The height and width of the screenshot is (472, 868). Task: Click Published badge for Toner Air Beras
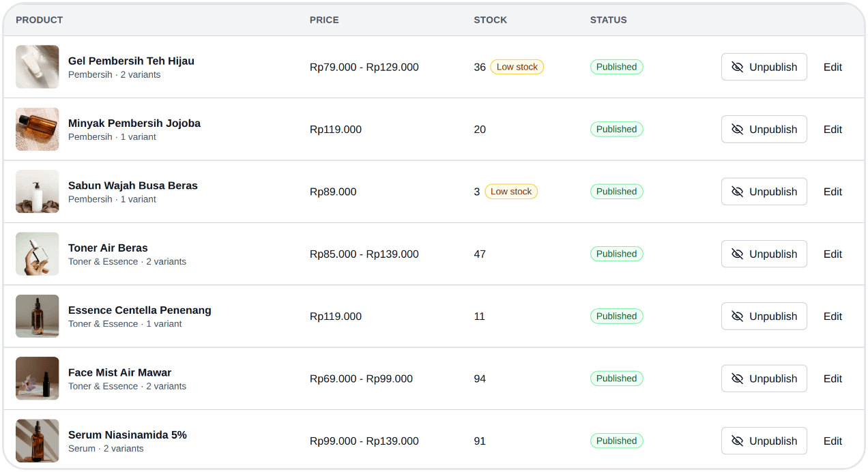[616, 254]
